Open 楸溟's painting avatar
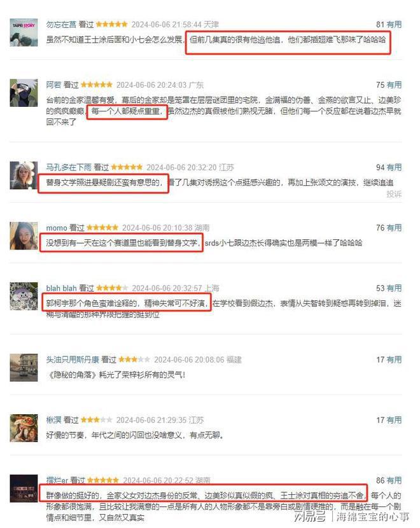The height and width of the screenshot is (528, 420). click(24, 428)
